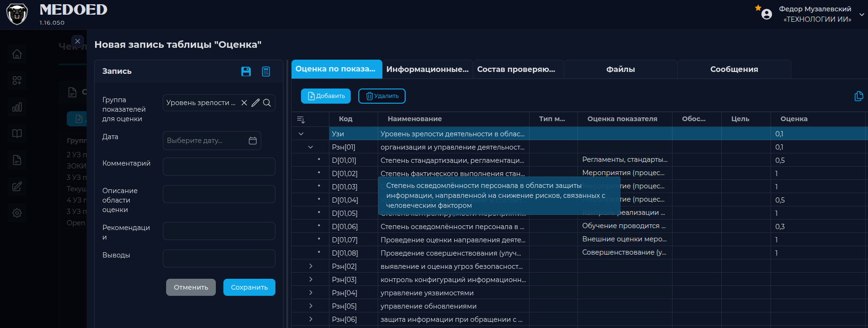Click the Комментарий input field
This screenshot has height=328, width=868.
click(x=219, y=167)
